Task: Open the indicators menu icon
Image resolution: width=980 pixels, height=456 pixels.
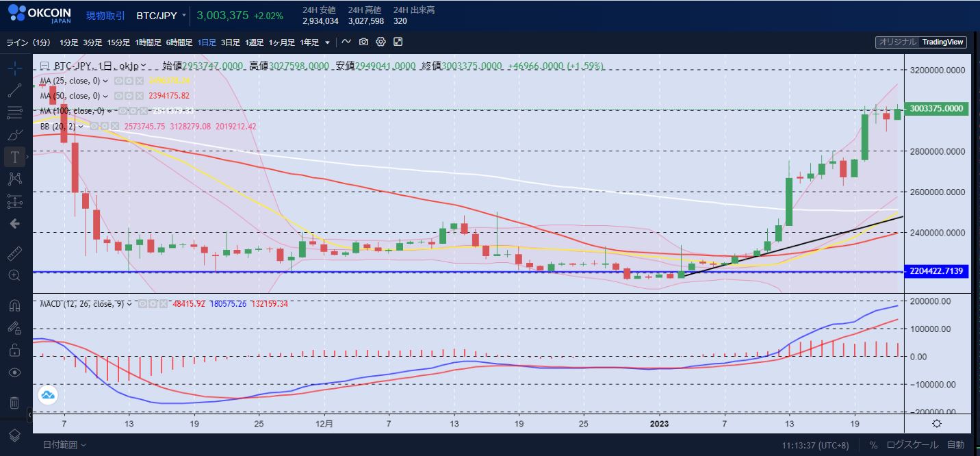Action: pyautogui.click(x=347, y=42)
